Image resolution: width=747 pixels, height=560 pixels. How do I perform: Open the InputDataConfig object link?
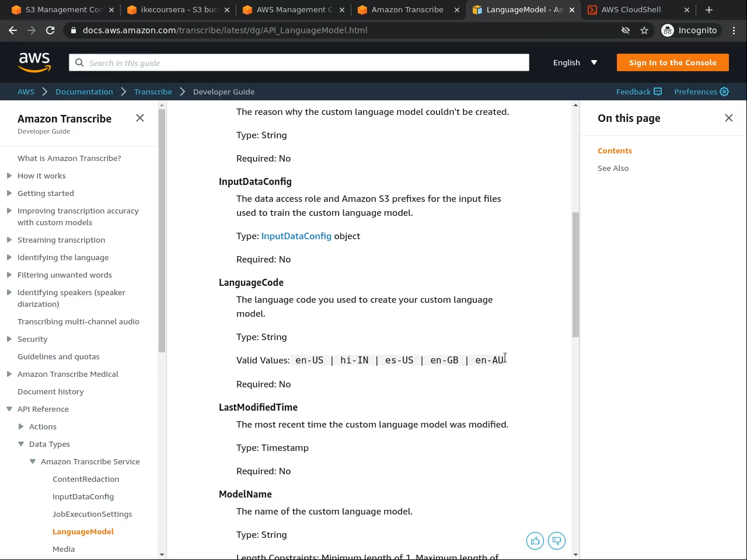(x=296, y=236)
